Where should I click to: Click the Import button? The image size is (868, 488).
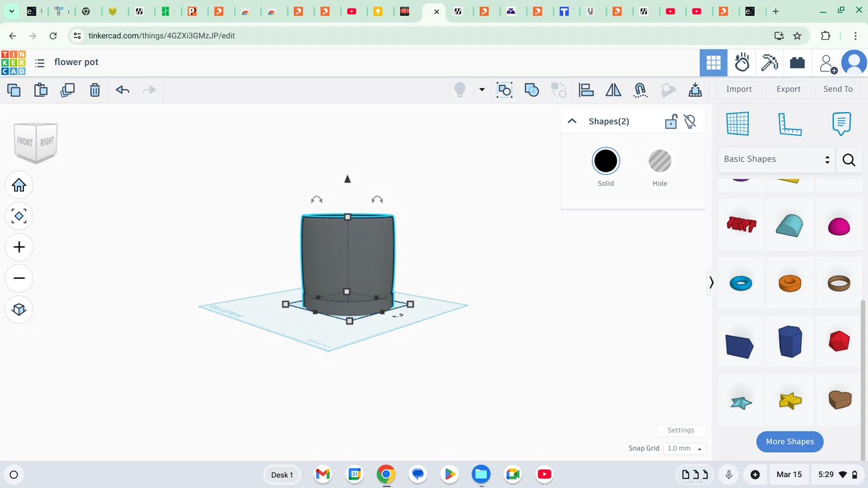(x=739, y=89)
